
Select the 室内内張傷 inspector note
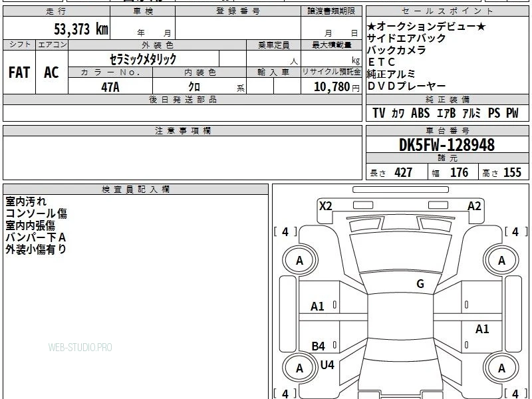coord(30,225)
